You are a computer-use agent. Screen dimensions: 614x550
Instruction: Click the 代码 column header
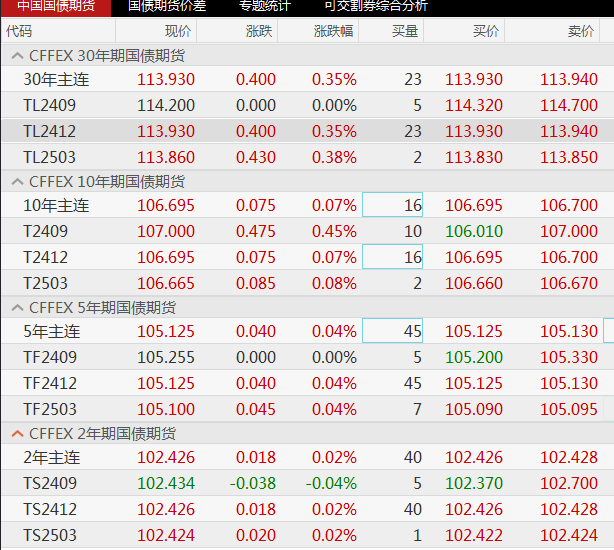tap(19, 31)
